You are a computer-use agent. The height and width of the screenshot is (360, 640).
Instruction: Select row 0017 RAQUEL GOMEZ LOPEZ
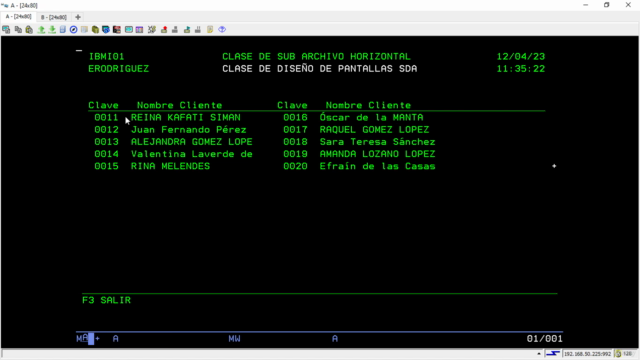[356, 130]
